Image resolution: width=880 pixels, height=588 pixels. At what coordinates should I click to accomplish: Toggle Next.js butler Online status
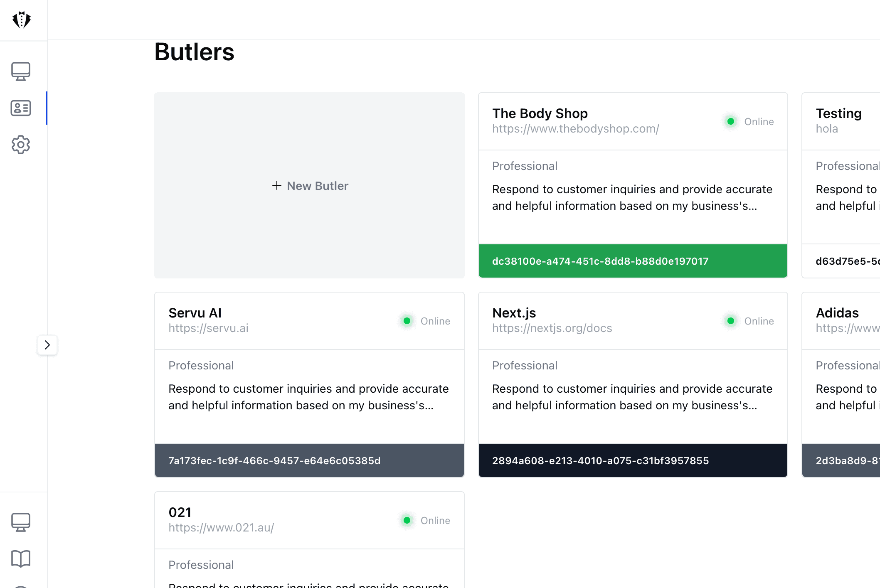730,321
